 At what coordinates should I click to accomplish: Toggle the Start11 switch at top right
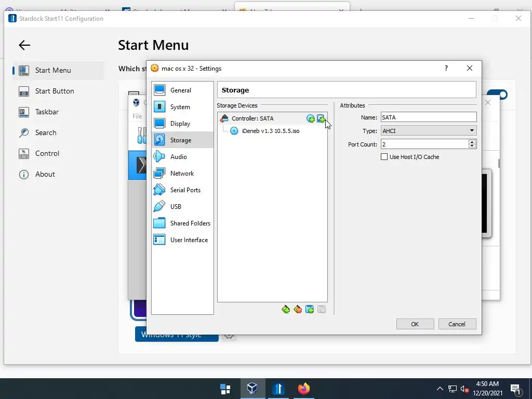pyautogui.click(x=497, y=94)
